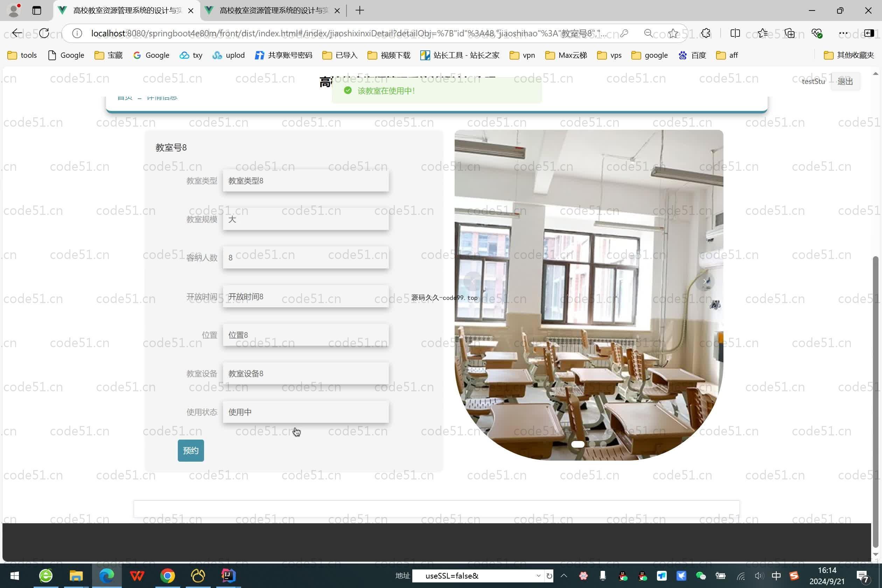This screenshot has width=882, height=588.
Task: Open the Max云梯 bookmark folder
Action: pos(566,55)
